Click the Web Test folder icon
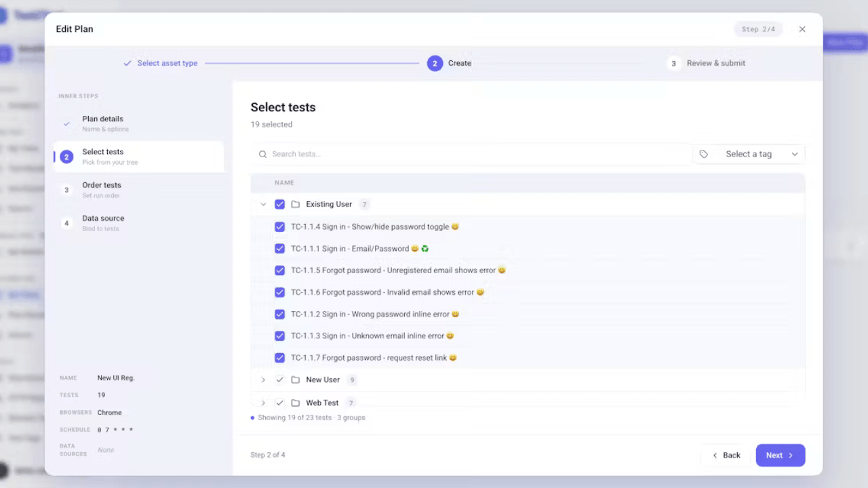 (296, 403)
